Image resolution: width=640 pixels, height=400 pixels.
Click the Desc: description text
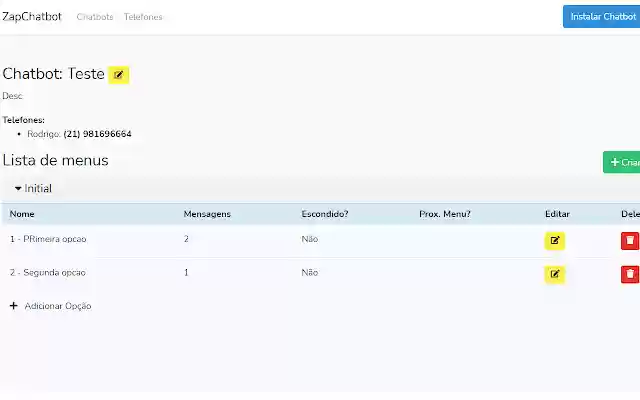[12, 96]
